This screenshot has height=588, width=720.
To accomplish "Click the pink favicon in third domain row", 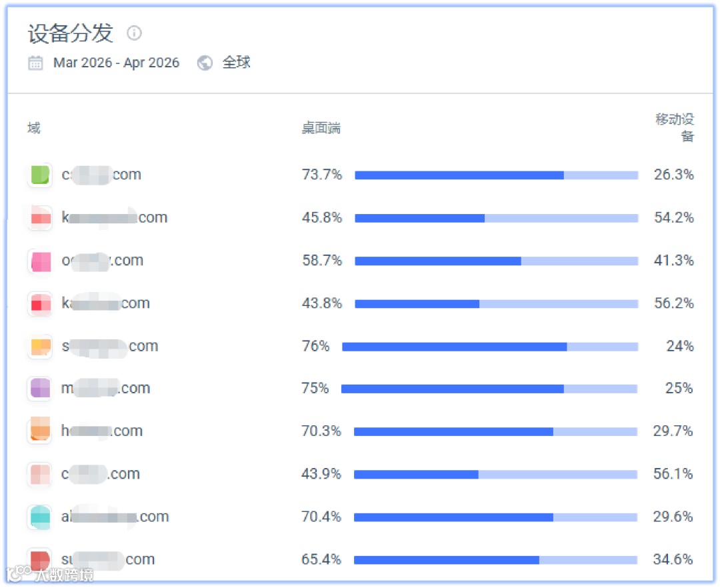I will [40, 261].
